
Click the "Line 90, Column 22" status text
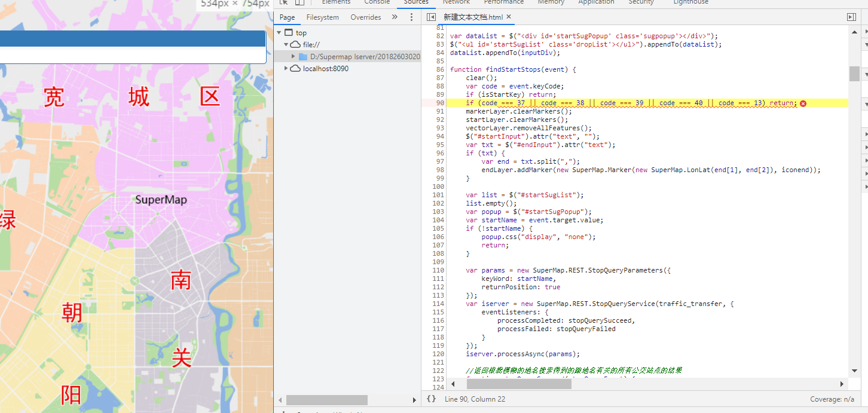click(x=475, y=399)
